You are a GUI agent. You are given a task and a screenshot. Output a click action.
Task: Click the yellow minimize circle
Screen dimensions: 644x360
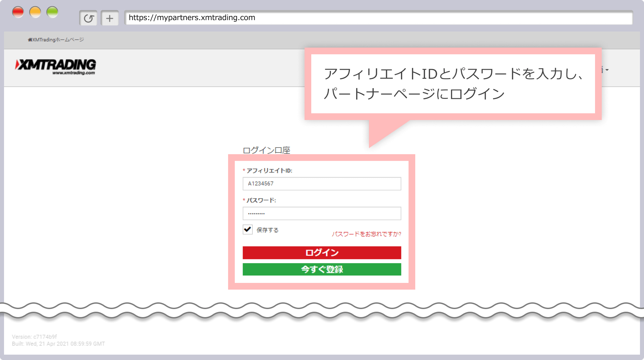(35, 12)
